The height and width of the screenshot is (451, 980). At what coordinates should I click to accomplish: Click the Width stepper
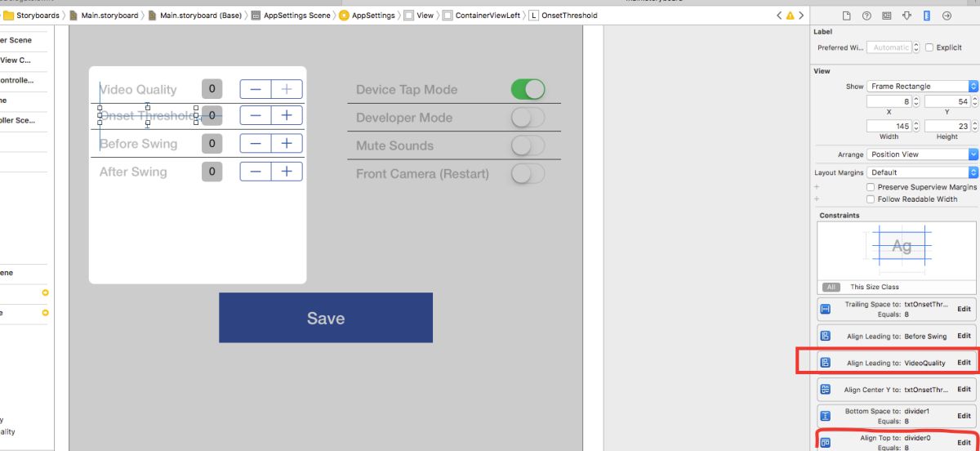tap(915, 126)
